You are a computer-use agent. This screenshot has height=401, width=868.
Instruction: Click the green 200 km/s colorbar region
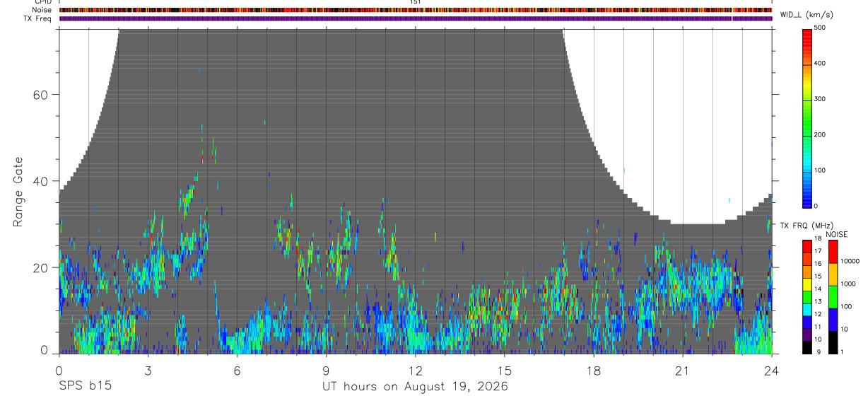click(x=807, y=134)
